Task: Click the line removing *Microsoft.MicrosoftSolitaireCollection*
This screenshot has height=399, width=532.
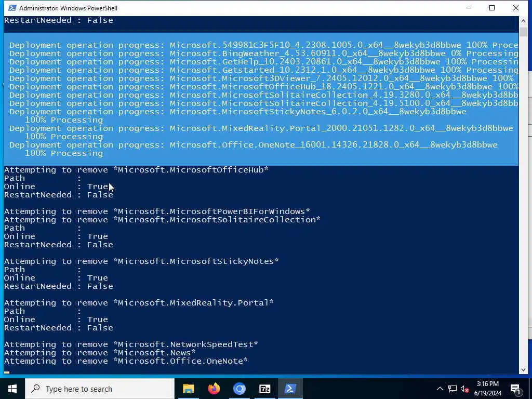Action: [162, 220]
